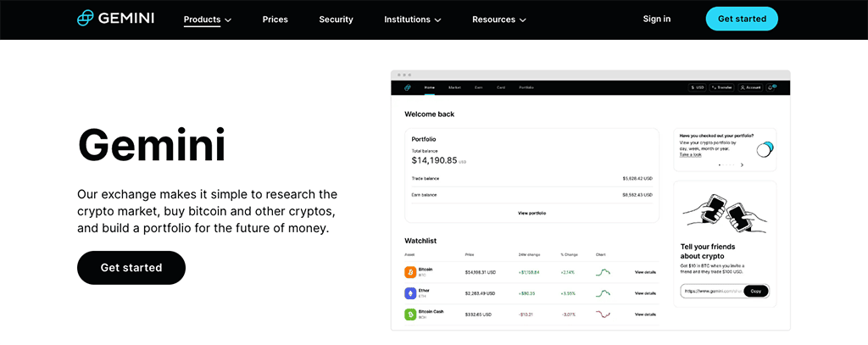Viewport: 868px width, 345px height.
Task: Click the Ether price chart sparkline
Action: click(603, 293)
